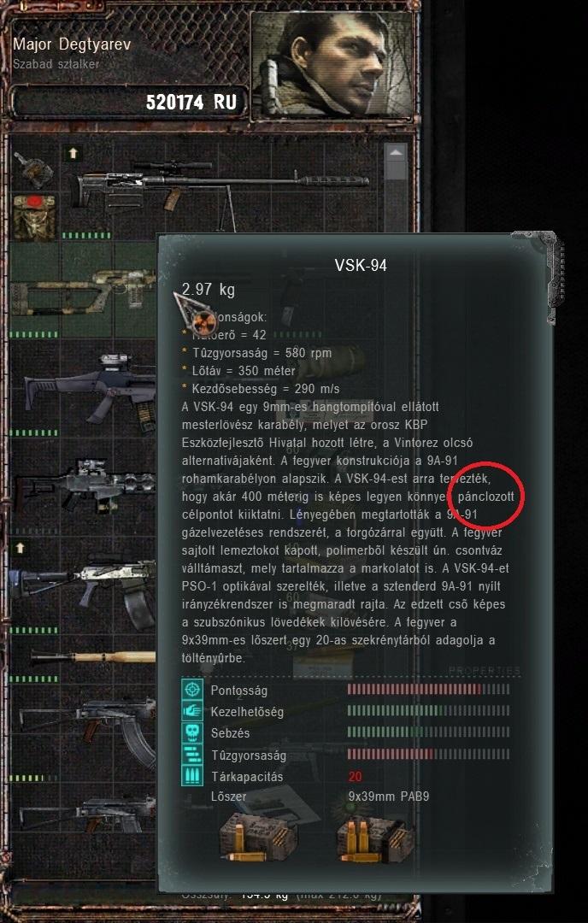
Task: Click the Tűzgyorsaság fire rate icon
Action: coord(192,754)
